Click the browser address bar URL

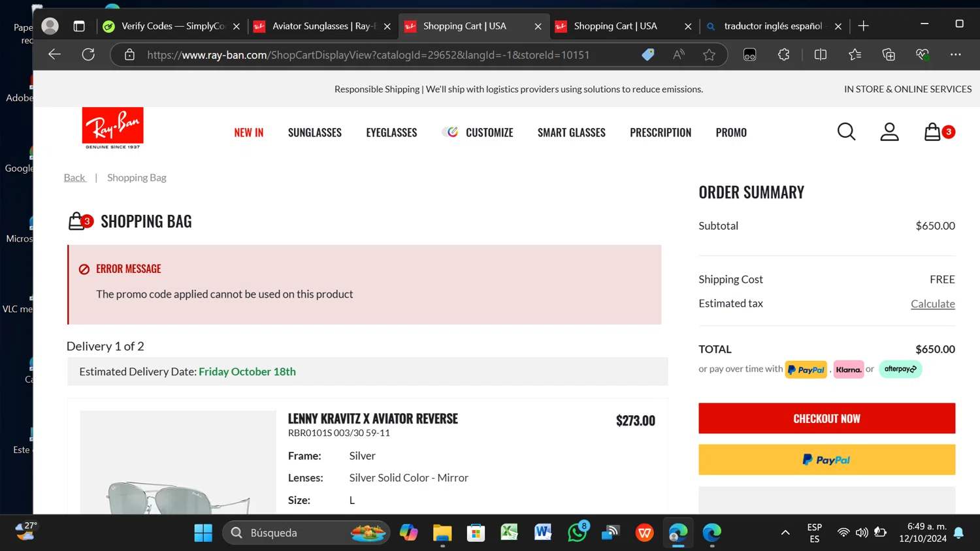368,55
